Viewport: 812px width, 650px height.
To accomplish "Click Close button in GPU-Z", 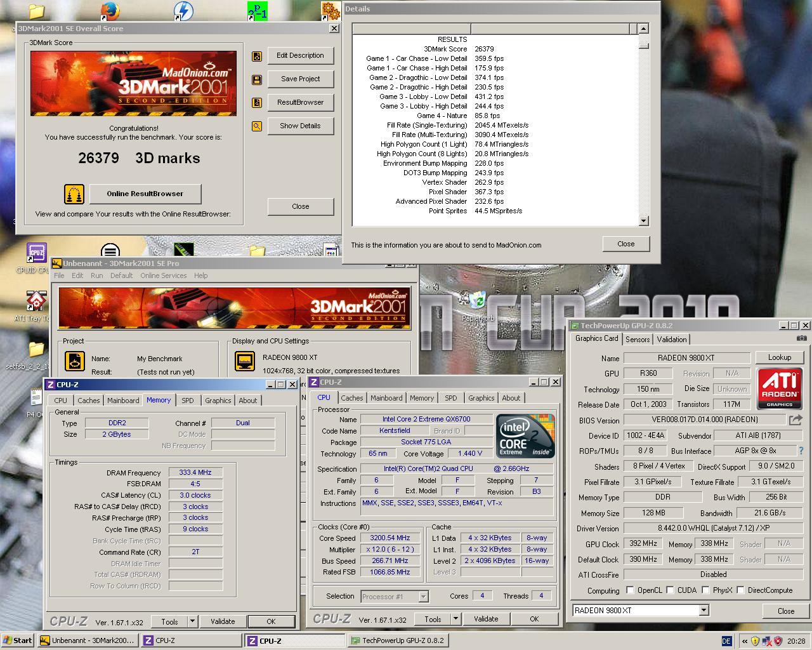I will click(786, 611).
